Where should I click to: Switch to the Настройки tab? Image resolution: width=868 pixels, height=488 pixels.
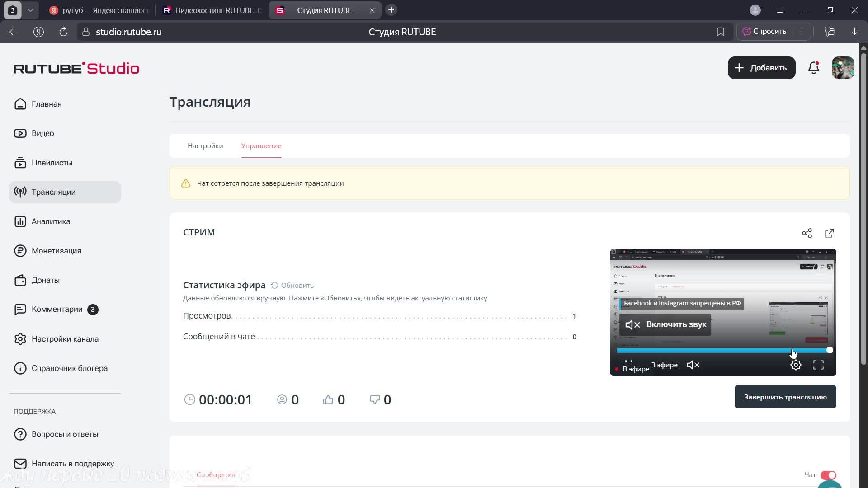click(205, 146)
